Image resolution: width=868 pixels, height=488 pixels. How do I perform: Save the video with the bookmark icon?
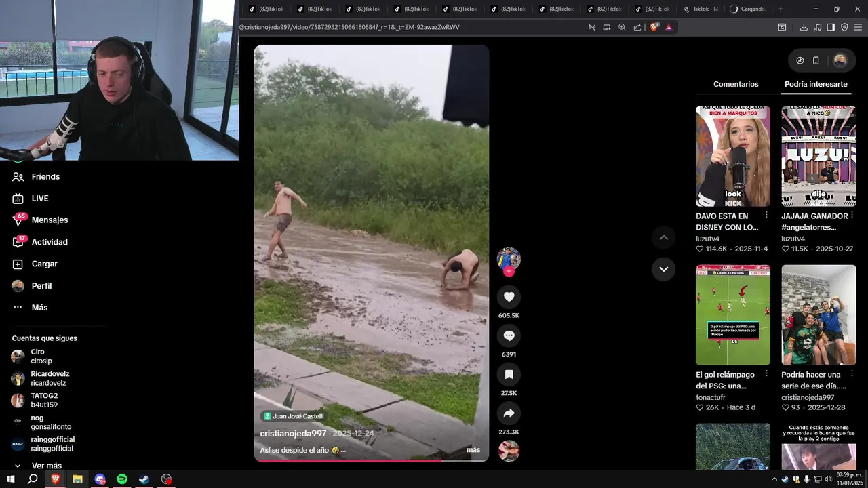click(x=509, y=374)
